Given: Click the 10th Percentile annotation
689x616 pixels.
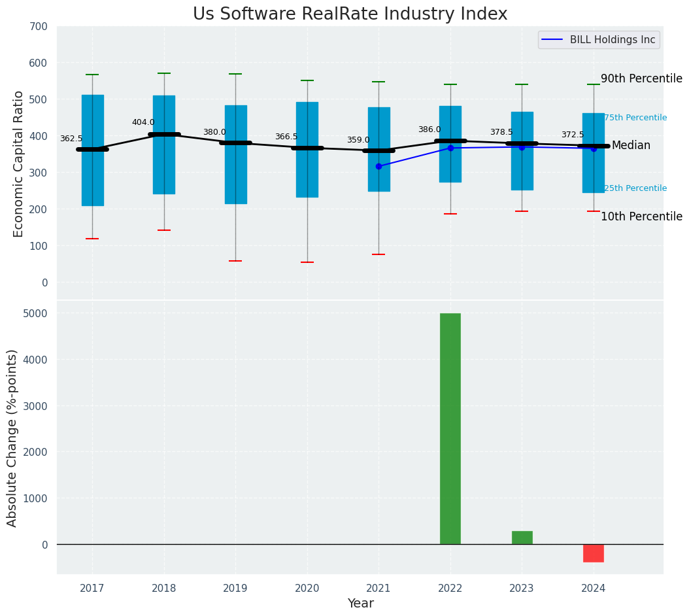Looking at the screenshot, I should (x=641, y=216).
